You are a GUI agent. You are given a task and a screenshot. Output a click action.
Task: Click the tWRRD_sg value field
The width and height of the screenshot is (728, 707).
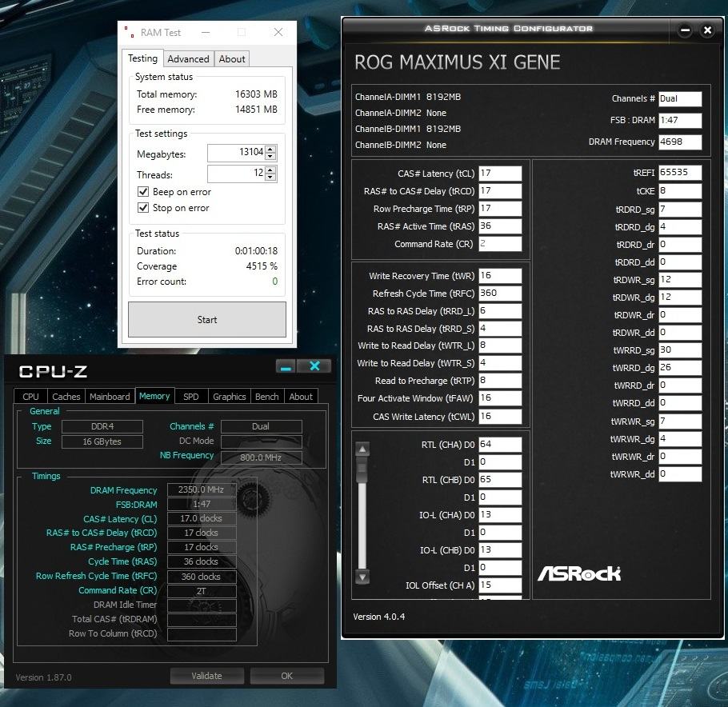(680, 350)
